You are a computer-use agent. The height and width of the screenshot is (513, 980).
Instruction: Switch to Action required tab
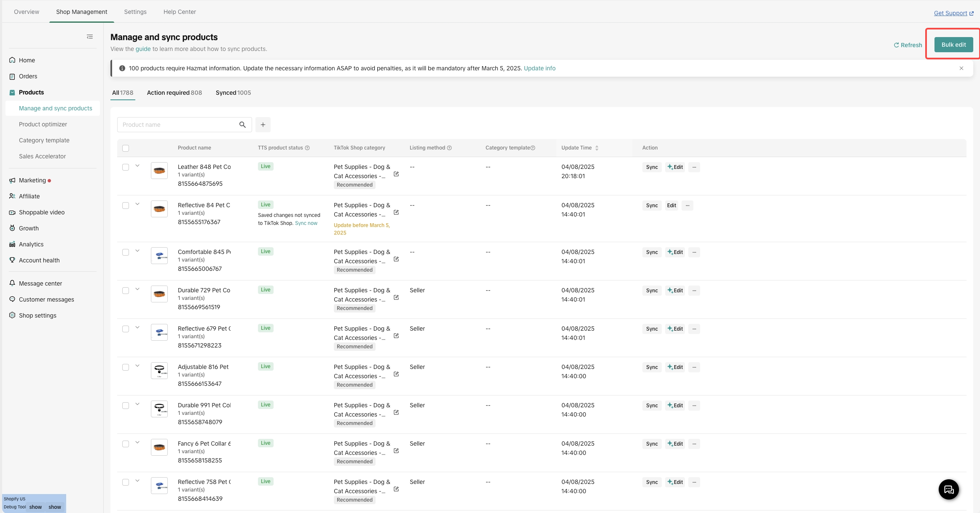click(x=174, y=93)
